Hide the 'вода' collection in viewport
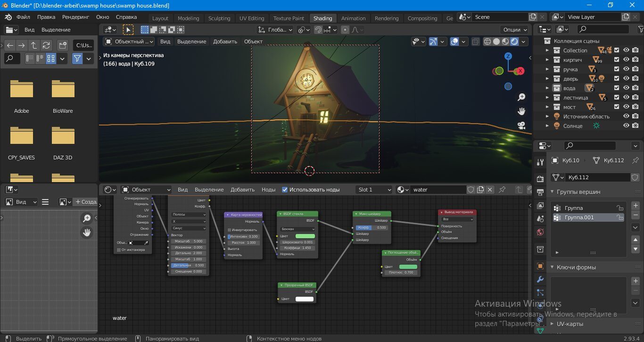Screen dimensions: 644x342 [x=626, y=88]
